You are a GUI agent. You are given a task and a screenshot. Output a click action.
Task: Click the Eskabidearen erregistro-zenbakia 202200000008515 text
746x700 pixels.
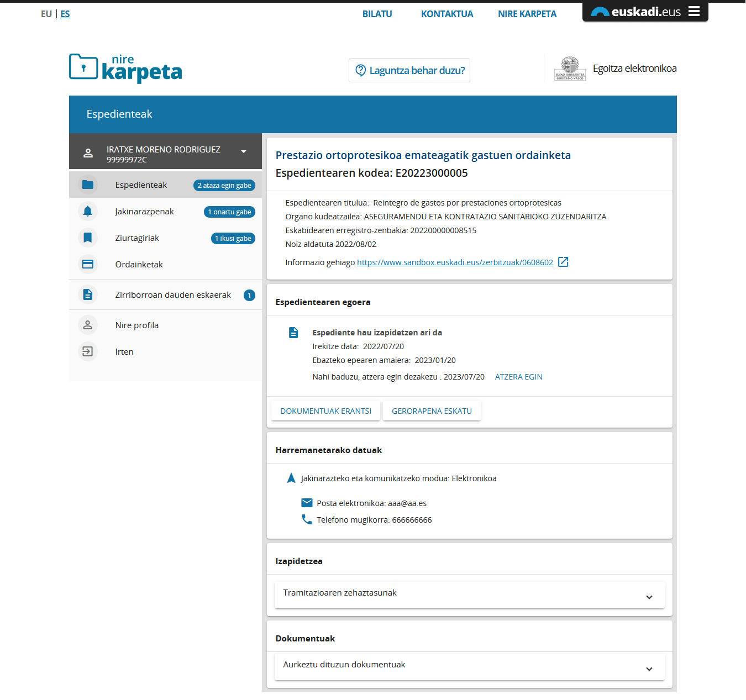coord(381,230)
